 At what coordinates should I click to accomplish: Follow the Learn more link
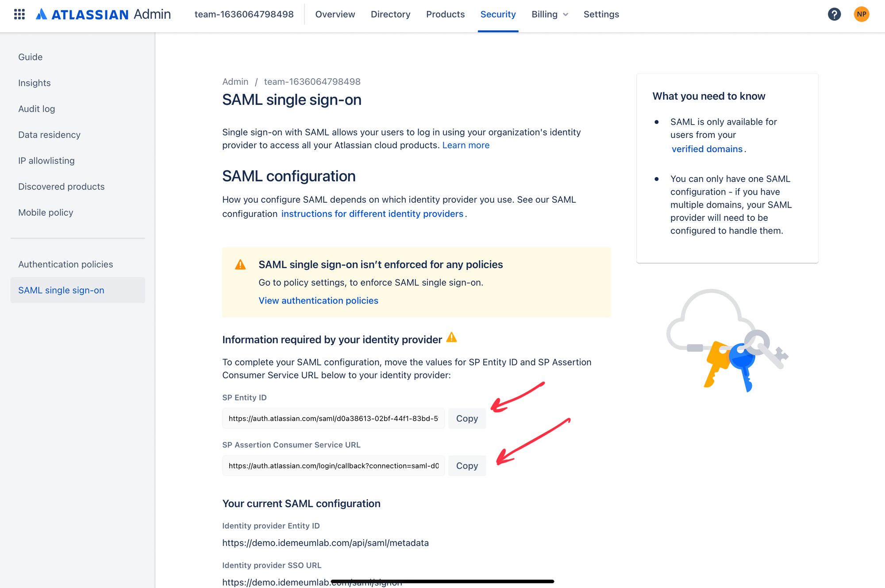(466, 145)
